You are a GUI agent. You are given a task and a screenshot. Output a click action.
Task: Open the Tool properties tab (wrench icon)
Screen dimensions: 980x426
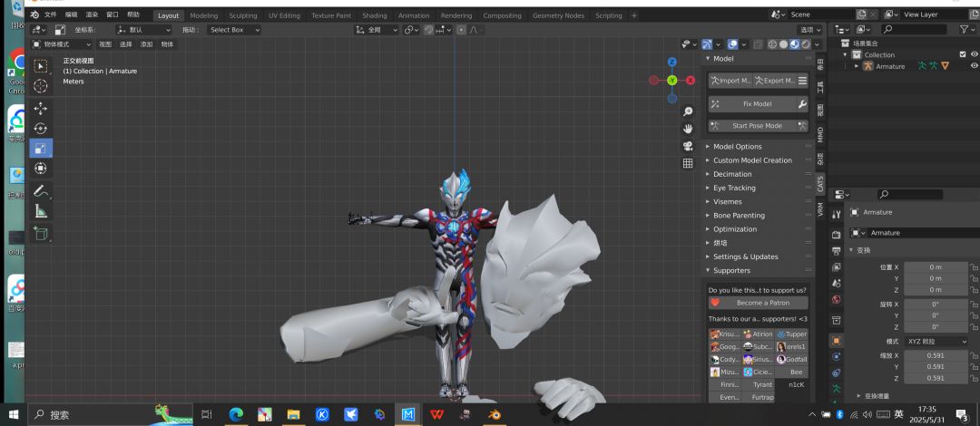[837, 215]
